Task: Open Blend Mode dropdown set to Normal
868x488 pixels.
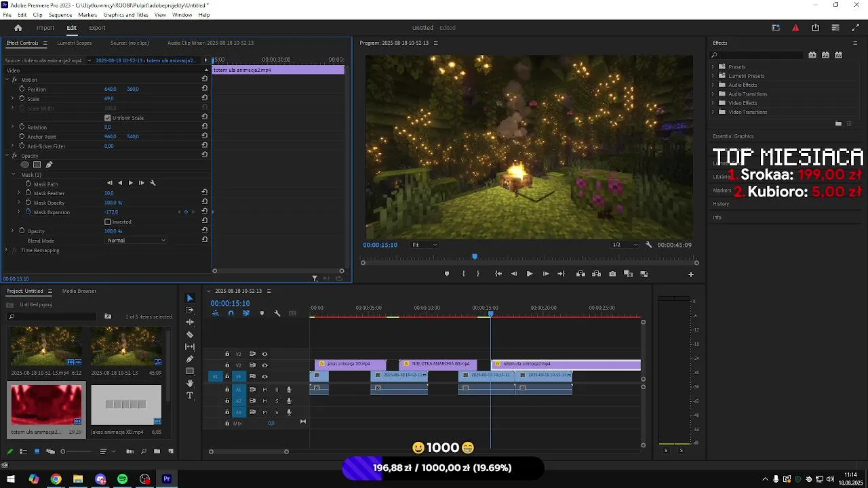Action: click(x=136, y=240)
